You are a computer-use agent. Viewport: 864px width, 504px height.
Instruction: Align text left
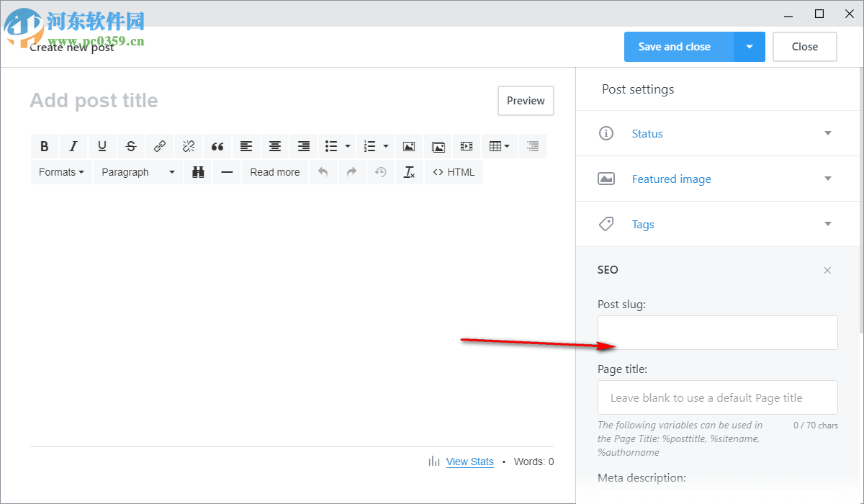(246, 146)
